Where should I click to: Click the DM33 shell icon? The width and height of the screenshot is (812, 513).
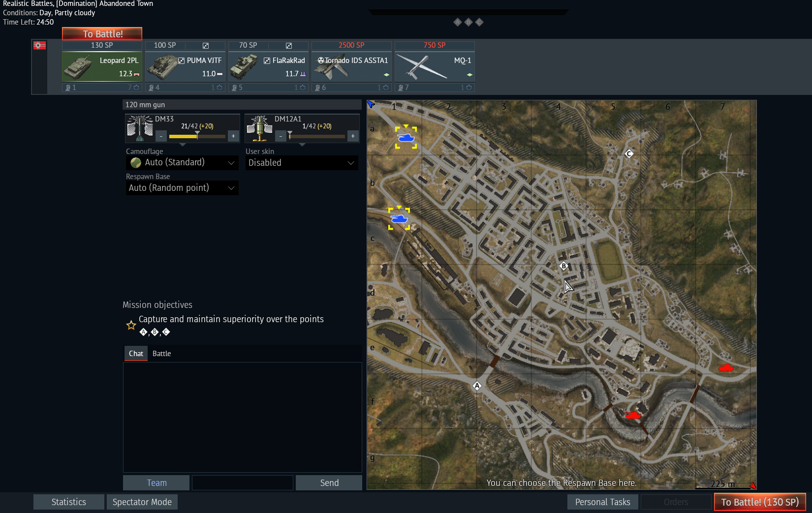coord(140,128)
